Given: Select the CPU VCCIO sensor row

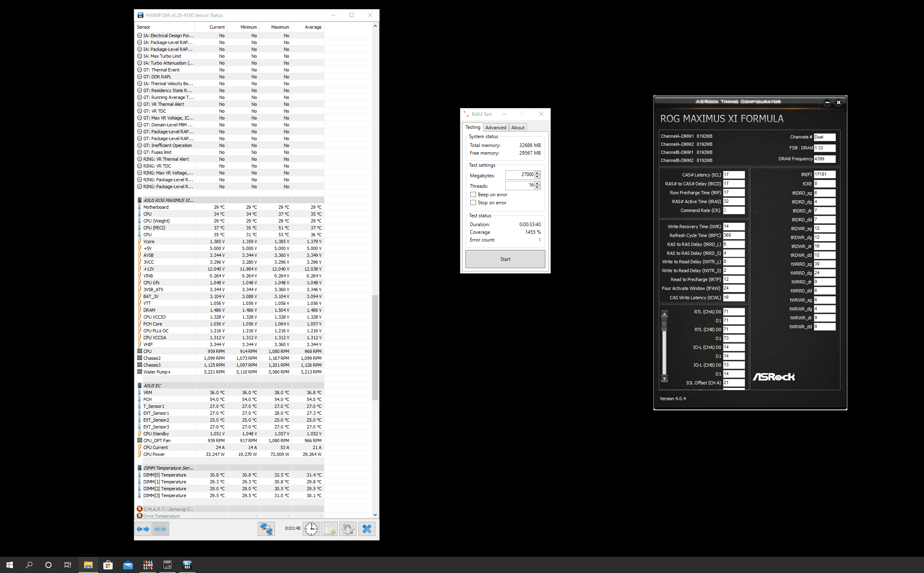Looking at the screenshot, I should pos(230,317).
